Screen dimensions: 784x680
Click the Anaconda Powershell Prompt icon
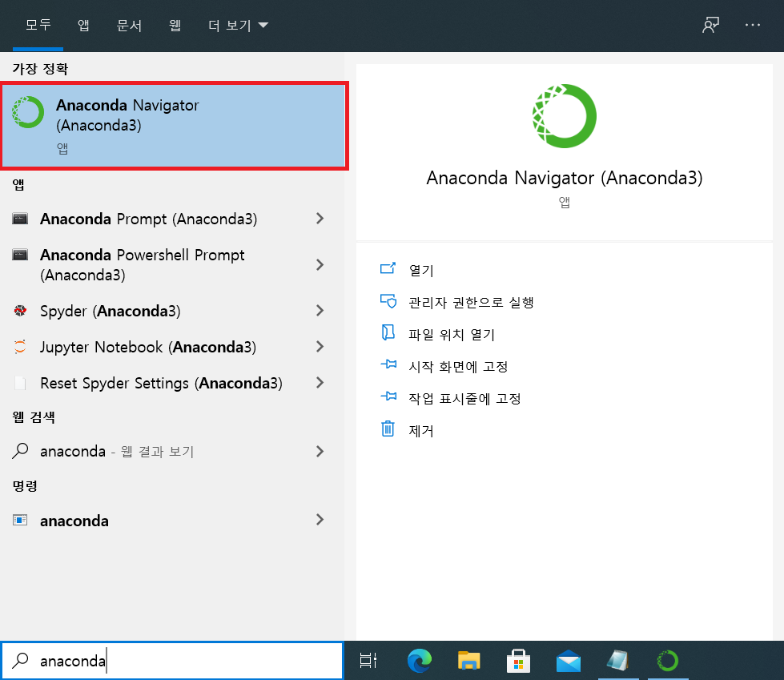click(20, 255)
